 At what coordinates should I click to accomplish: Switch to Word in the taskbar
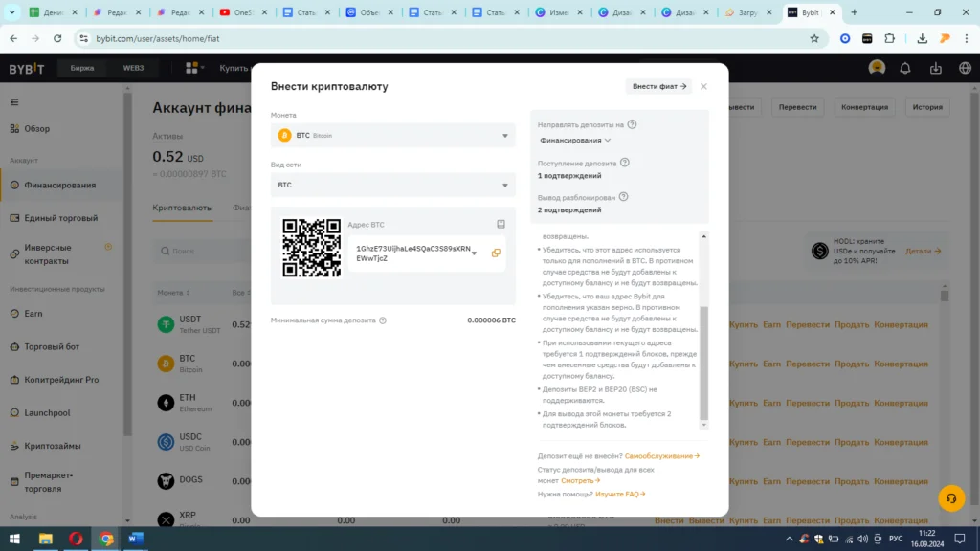tap(136, 539)
